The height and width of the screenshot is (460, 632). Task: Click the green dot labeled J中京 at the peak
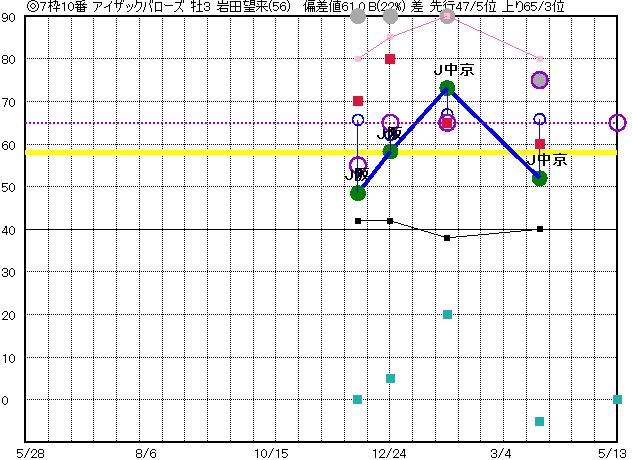coord(447,88)
